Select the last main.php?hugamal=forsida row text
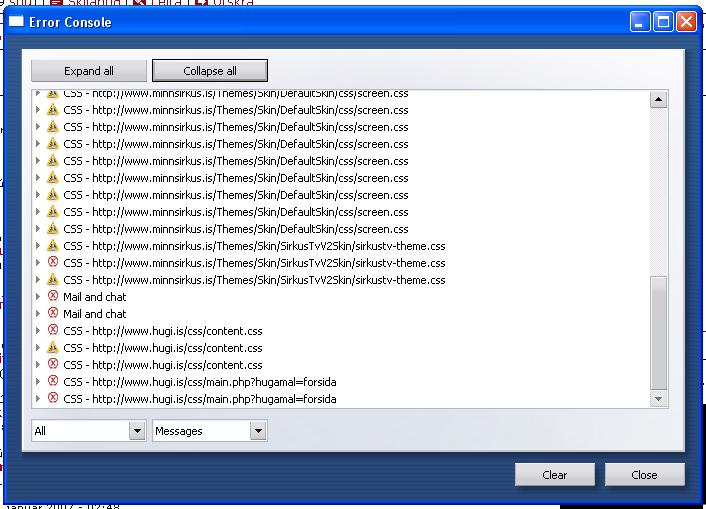The height and width of the screenshot is (509, 706). tap(199, 399)
